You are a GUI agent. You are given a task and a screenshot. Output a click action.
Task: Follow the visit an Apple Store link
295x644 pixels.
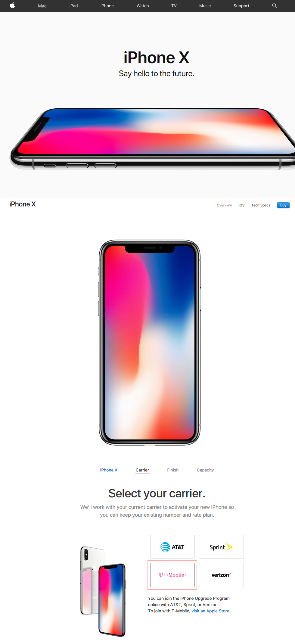click(210, 611)
